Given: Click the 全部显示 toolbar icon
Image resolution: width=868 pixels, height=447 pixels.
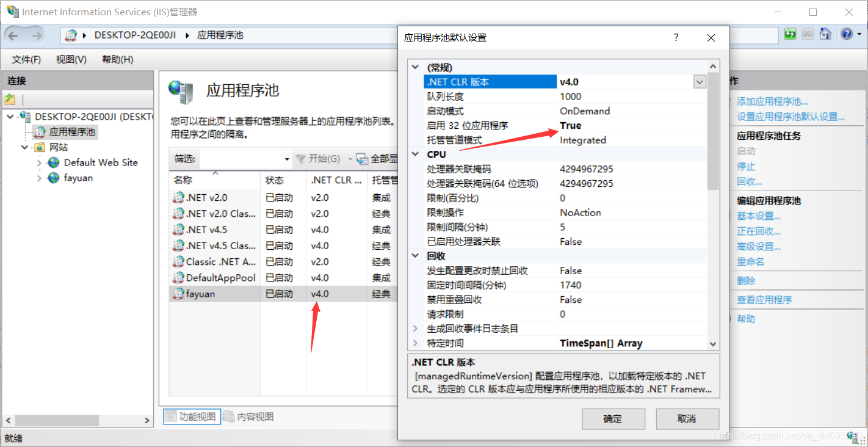Looking at the screenshot, I should (x=363, y=159).
